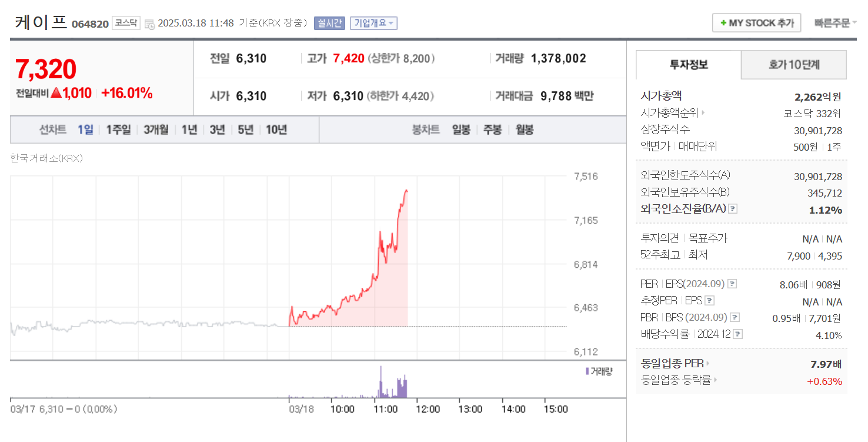
Task: Select the 일봉 candlestick chart
Action: click(x=461, y=130)
